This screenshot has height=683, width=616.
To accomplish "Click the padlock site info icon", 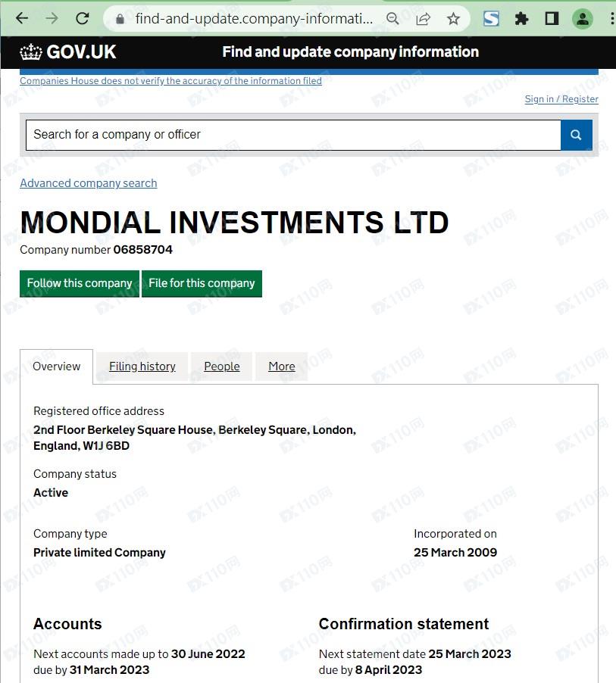I will (119, 18).
